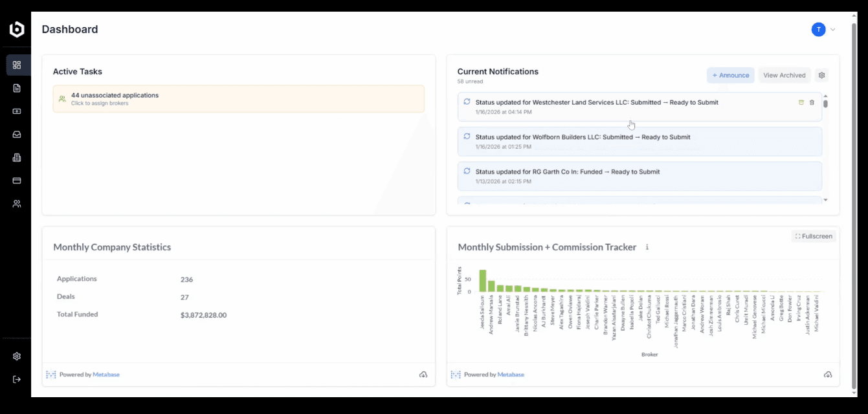Open the inbox icon in the sidebar
Screen dimensions: 868x414
tap(17, 134)
